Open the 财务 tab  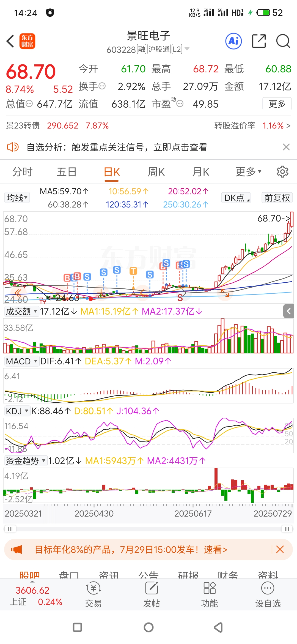pyautogui.click(x=228, y=575)
